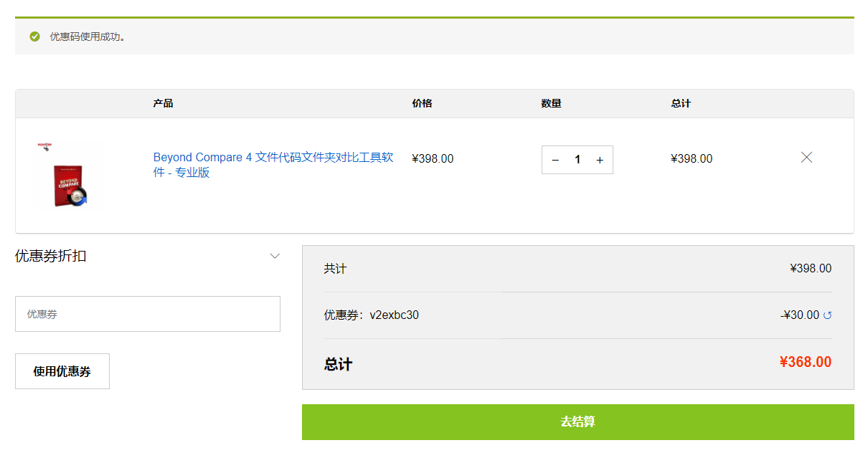Increase quantity with the plus button

[x=600, y=160]
